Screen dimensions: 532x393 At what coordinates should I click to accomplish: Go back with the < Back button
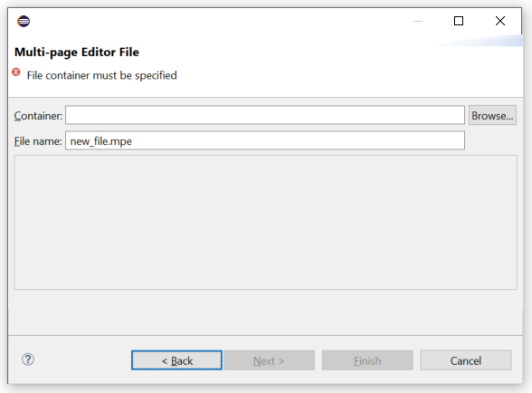point(176,360)
